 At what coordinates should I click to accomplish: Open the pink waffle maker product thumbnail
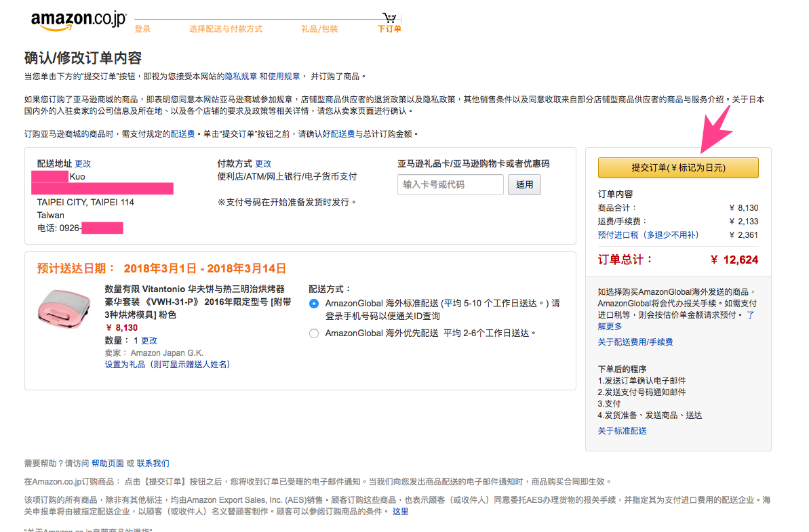[x=64, y=309]
